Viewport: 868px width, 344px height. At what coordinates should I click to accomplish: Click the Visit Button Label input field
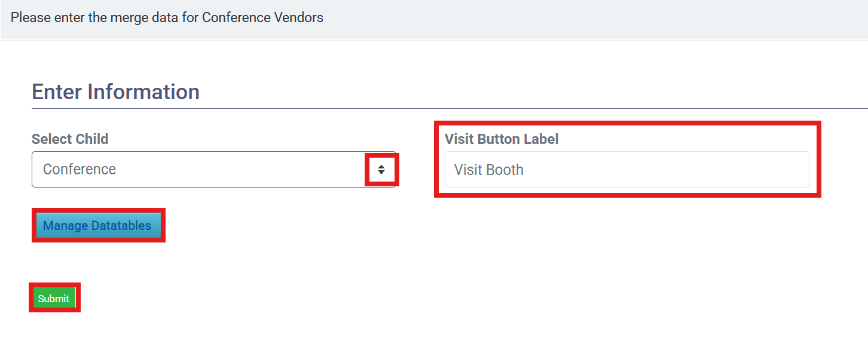pyautogui.click(x=627, y=170)
